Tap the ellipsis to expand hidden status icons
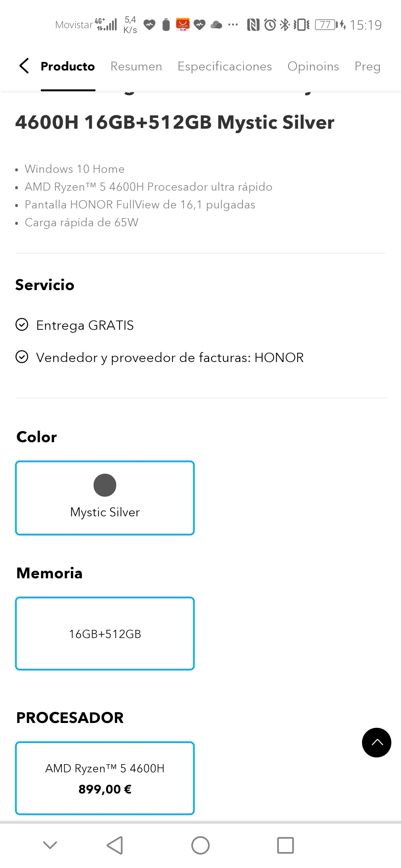The height and width of the screenshot is (868, 401). 232,24
